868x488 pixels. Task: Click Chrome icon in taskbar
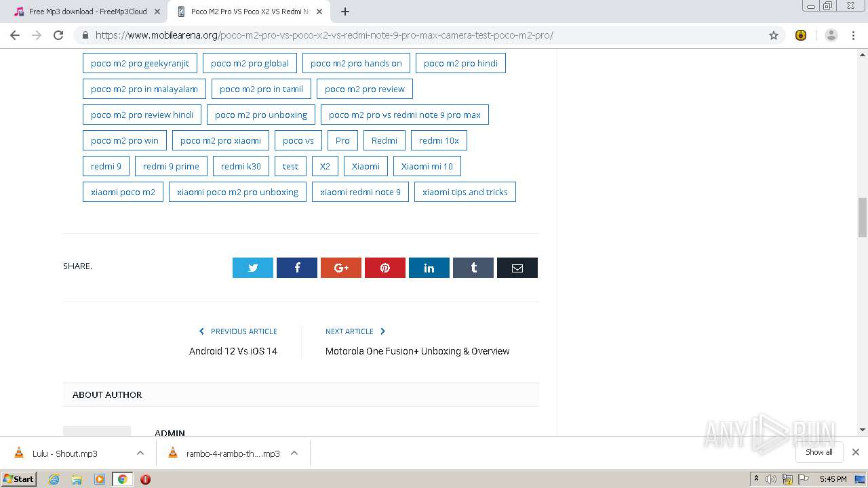[x=122, y=479]
